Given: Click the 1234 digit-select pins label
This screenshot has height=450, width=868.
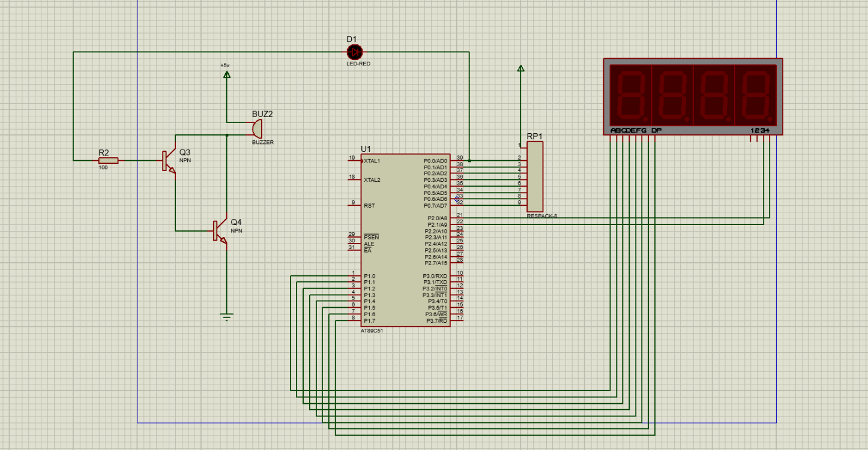Looking at the screenshot, I should 759,130.
